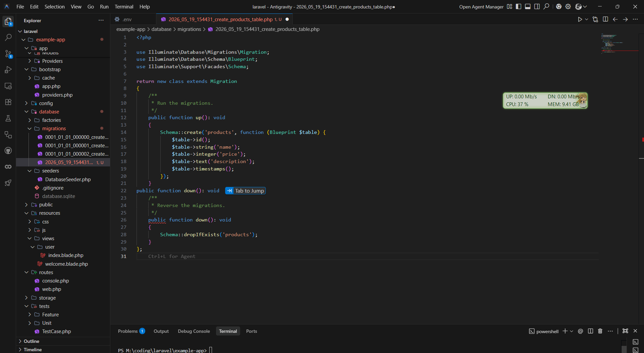Open the File menu

coord(20,6)
